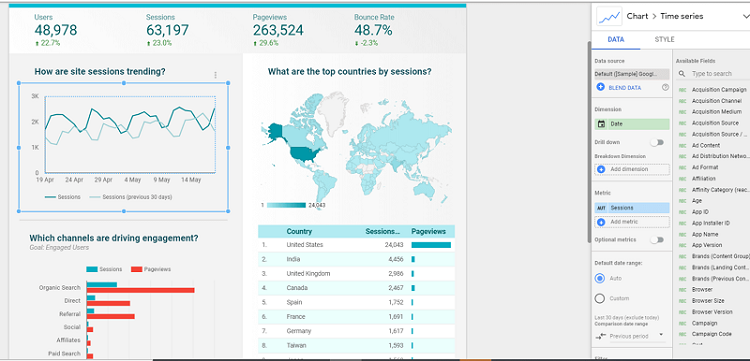Viewport: 750px width, 361px height.
Task: Click the United States table row
Action: (356, 245)
